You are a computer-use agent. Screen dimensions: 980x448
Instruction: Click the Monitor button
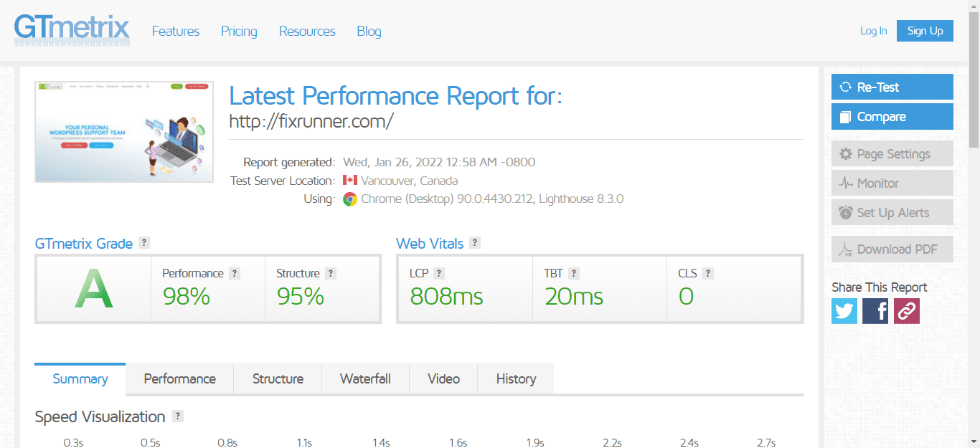pos(892,184)
